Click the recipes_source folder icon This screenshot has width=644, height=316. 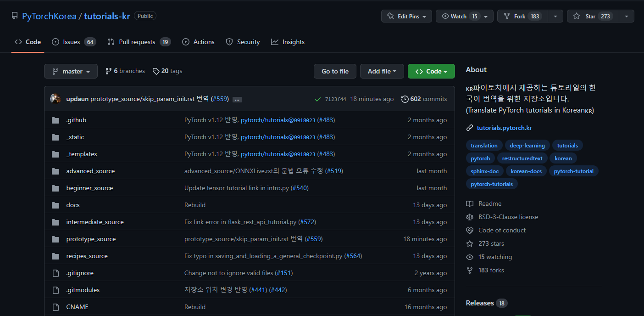pyautogui.click(x=56, y=256)
